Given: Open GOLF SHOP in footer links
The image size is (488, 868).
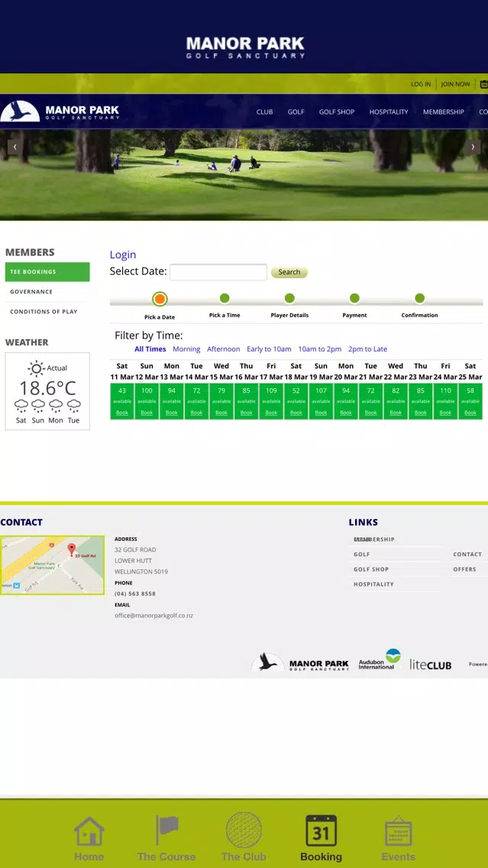Looking at the screenshot, I should pos(371,569).
